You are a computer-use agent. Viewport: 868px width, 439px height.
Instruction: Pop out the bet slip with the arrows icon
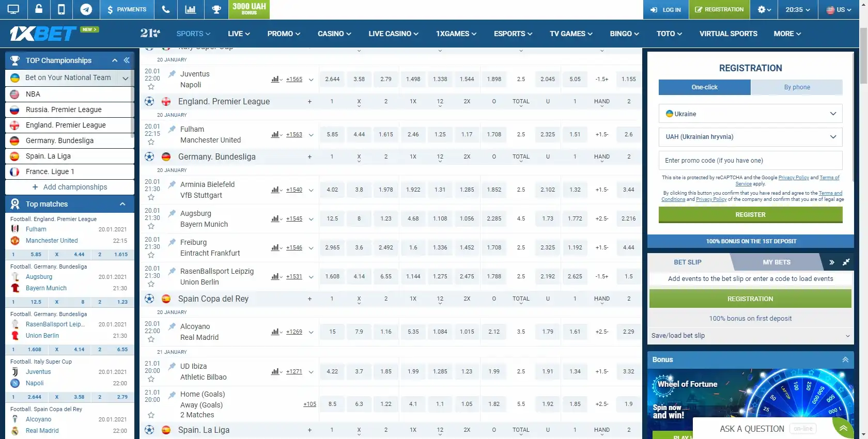click(846, 262)
